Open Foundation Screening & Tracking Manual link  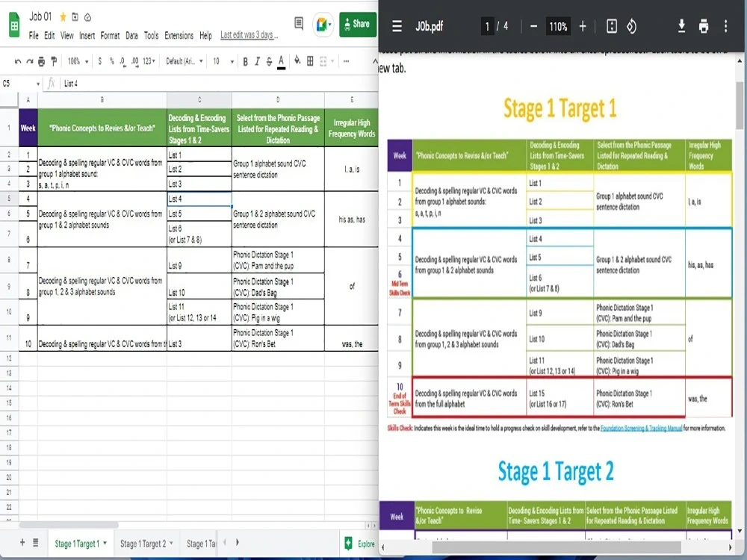641,428
